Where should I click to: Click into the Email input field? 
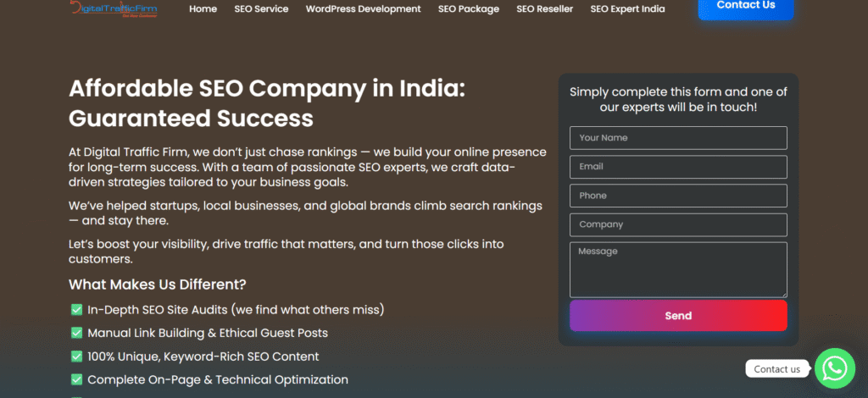click(x=678, y=167)
